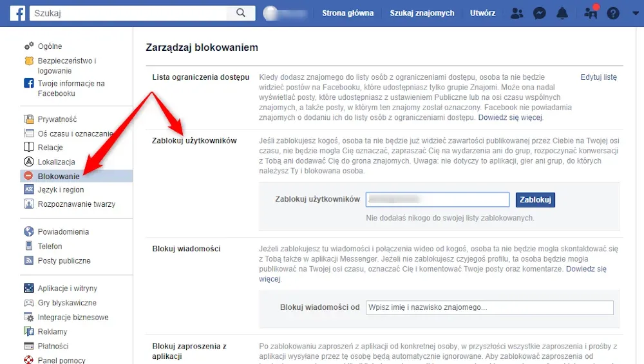Open Szukaj znajomych in top bar
The image size is (644, 364).
pos(422,13)
